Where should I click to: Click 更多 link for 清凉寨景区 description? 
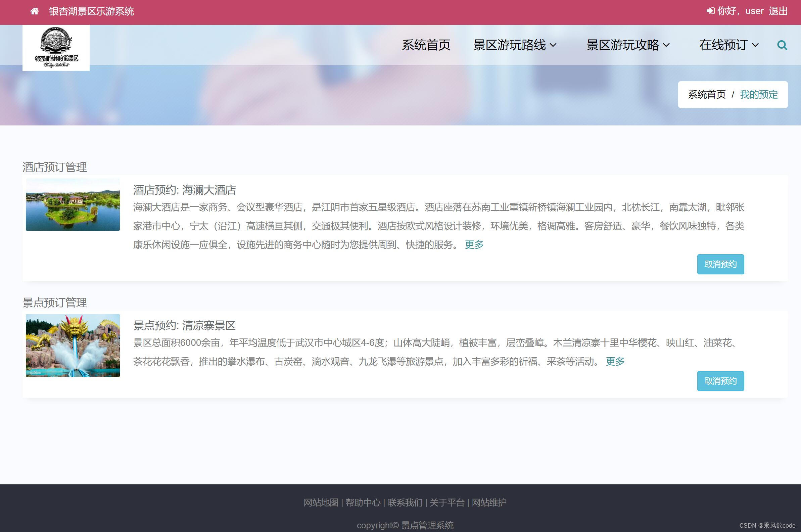click(x=615, y=362)
